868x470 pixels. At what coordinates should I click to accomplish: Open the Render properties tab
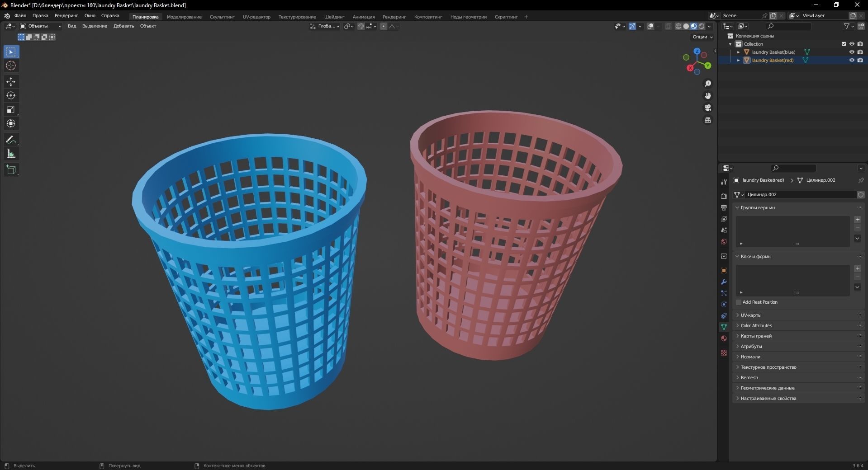[724, 196]
